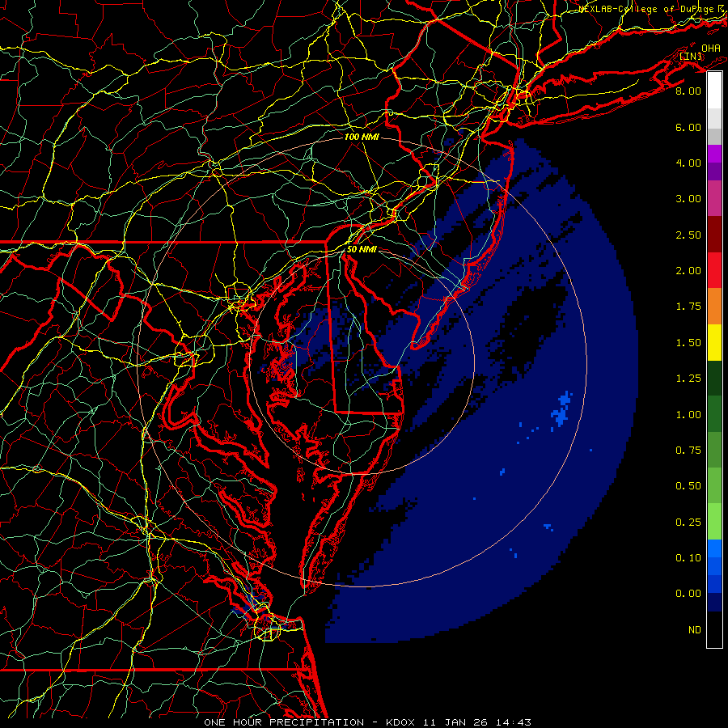Pick the lightest green legend swatch
Screen dimensions: 728x728
click(714, 522)
